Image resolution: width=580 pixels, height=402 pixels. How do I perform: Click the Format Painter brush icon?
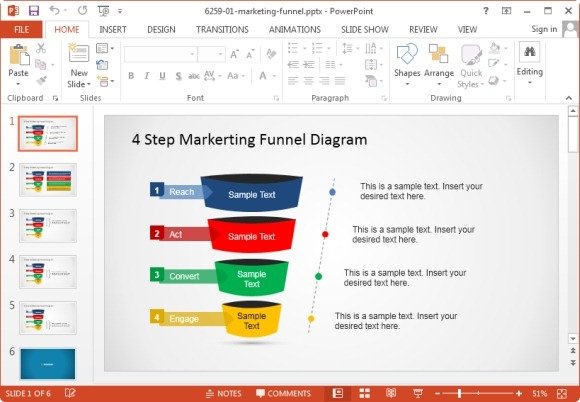click(41, 80)
